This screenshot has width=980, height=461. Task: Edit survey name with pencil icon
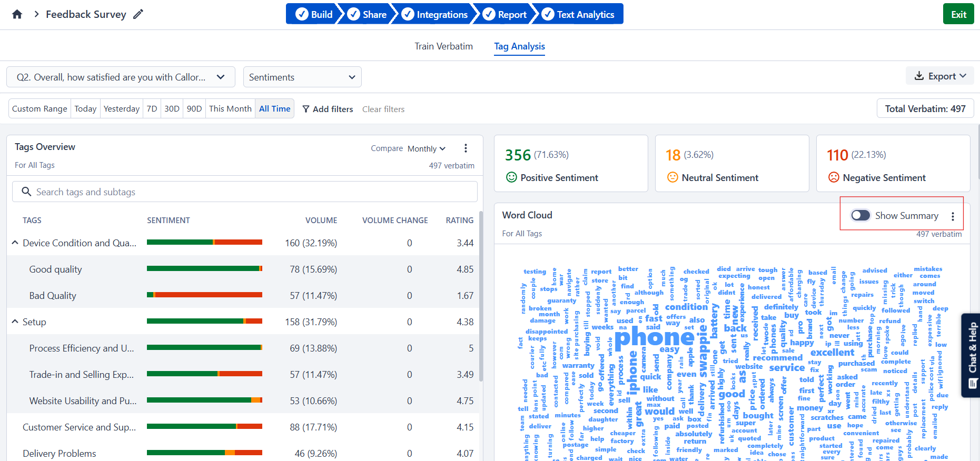(x=138, y=14)
